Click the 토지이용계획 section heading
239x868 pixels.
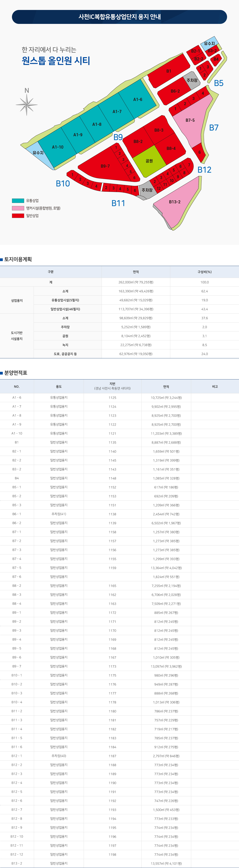click(18, 259)
